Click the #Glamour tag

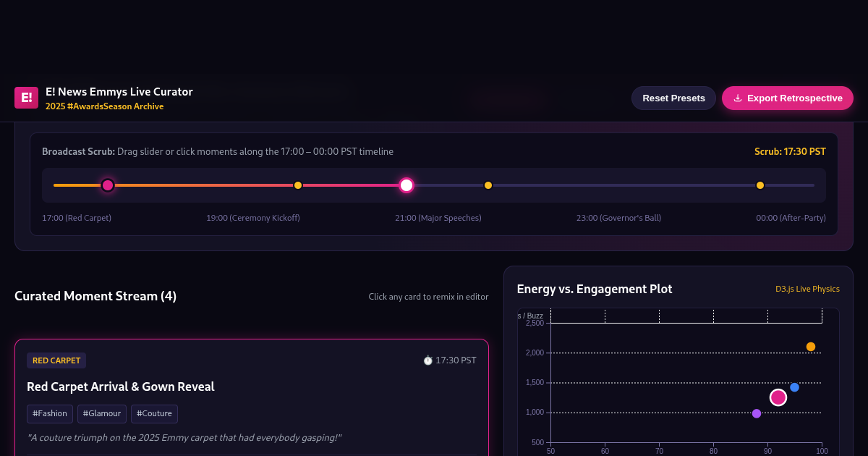[102, 414]
